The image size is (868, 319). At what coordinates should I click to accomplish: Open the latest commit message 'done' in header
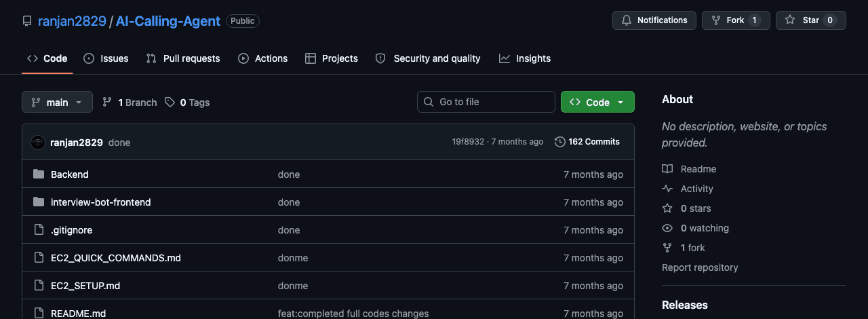point(119,143)
